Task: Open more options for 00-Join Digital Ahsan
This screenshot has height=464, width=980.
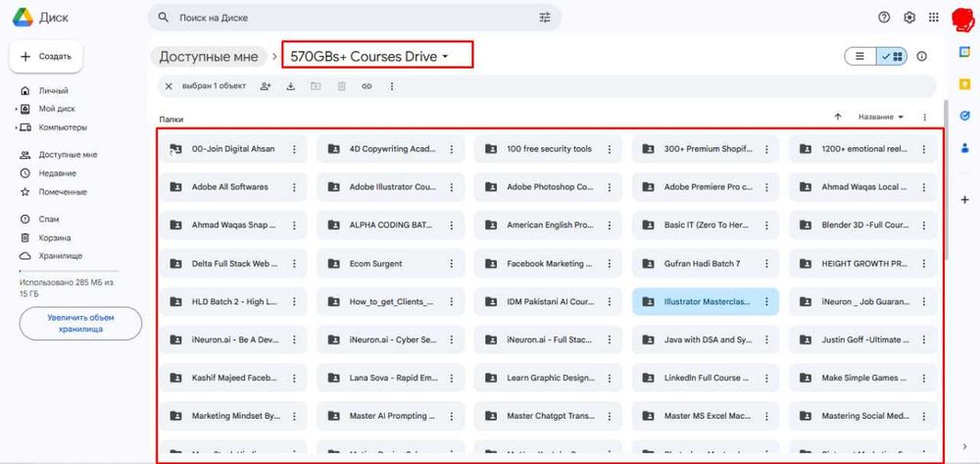Action: (294, 149)
